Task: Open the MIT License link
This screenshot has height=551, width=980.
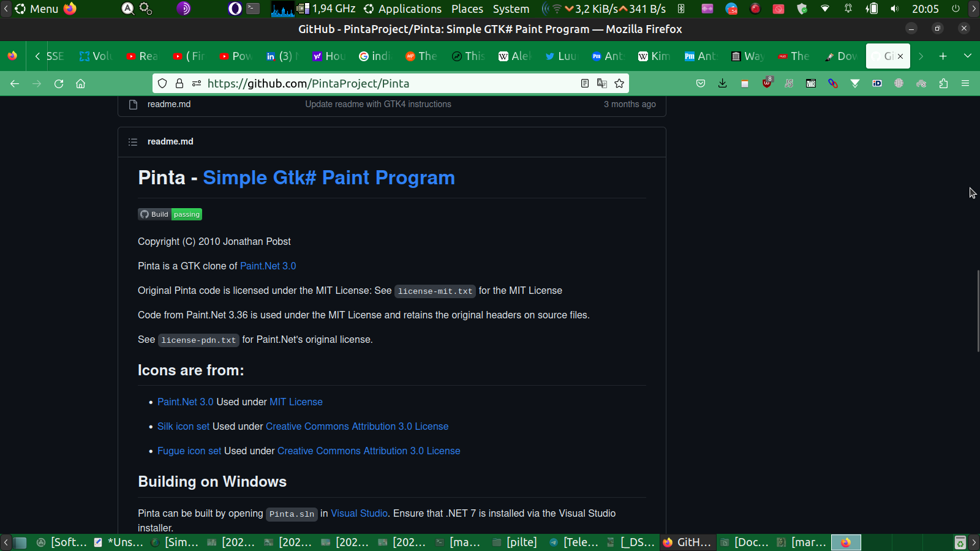Action: [296, 402]
